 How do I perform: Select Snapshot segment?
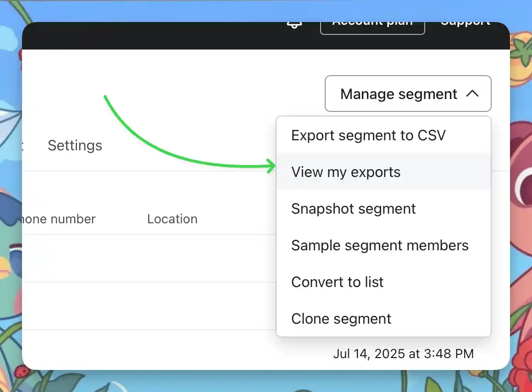click(x=353, y=209)
